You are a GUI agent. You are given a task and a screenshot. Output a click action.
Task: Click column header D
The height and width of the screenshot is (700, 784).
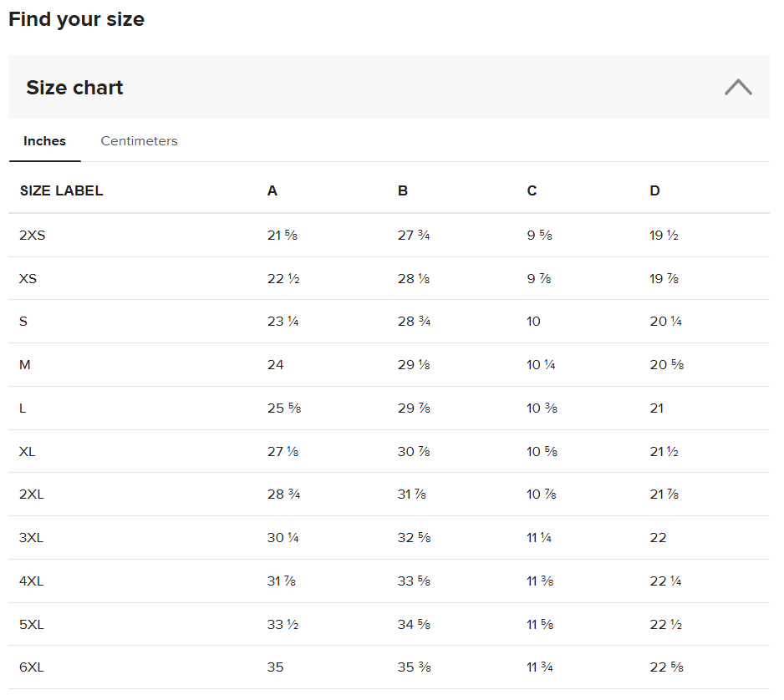654,191
